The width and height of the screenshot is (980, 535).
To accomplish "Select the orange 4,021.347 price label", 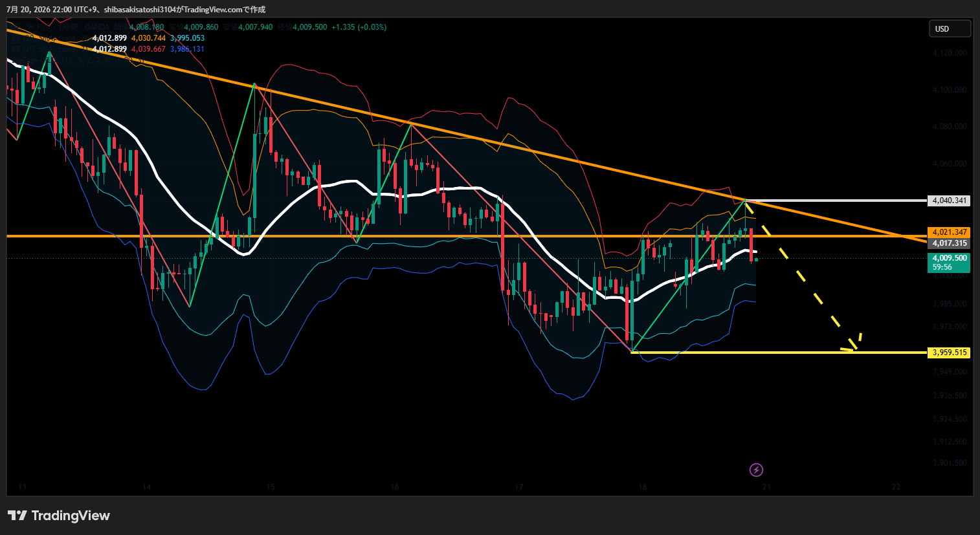I will coord(950,232).
